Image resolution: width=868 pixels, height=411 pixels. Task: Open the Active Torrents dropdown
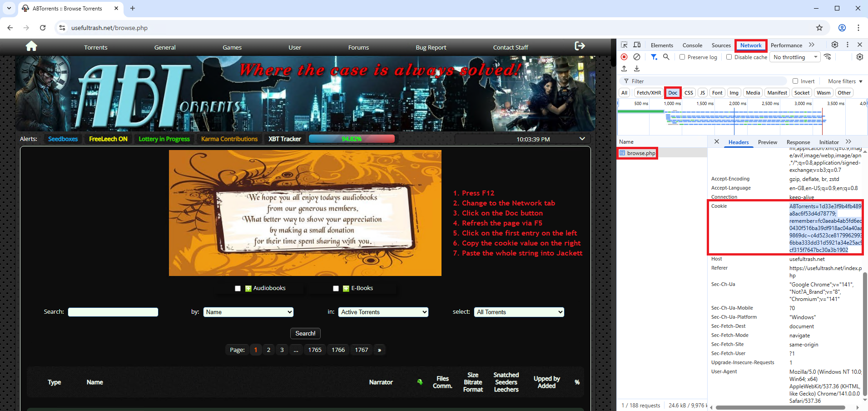pyautogui.click(x=383, y=312)
